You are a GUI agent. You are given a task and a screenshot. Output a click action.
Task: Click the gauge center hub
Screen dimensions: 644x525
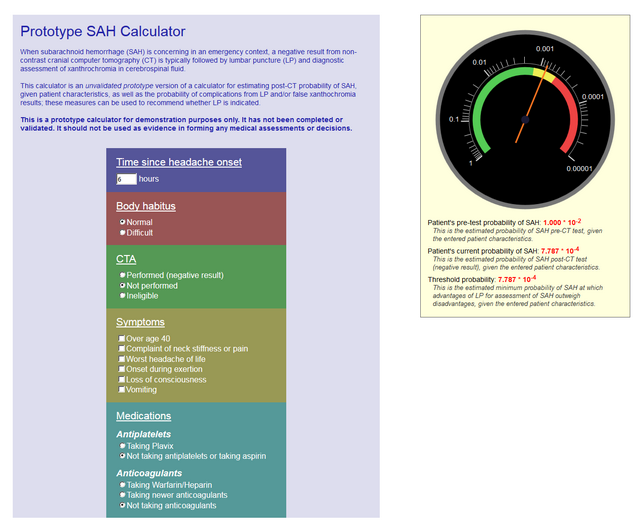pyautogui.click(x=525, y=120)
